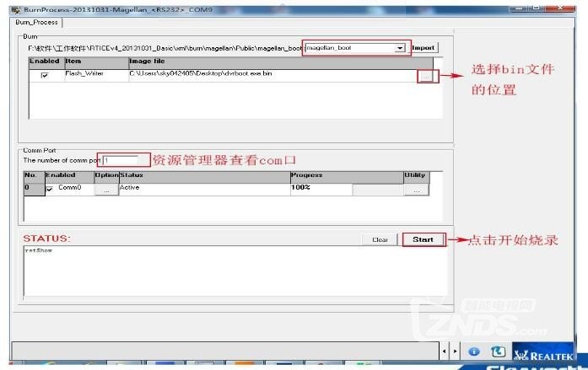The height and width of the screenshot is (370, 588).
Task: Open Comm0 Utility ellipsis button
Action: point(416,190)
